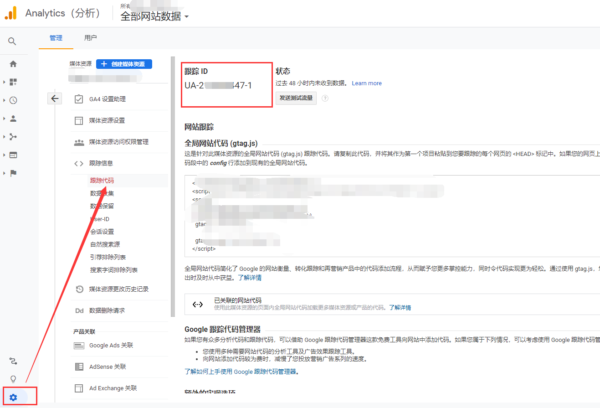Open the Realtime clock icon
This screenshot has width=600, height=408.
[x=13, y=100]
